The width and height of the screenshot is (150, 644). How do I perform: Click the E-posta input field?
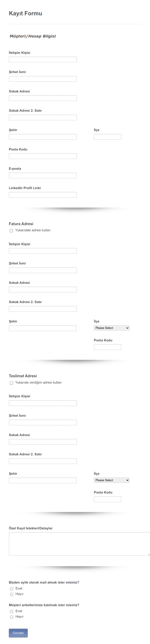pyautogui.click(x=43, y=176)
